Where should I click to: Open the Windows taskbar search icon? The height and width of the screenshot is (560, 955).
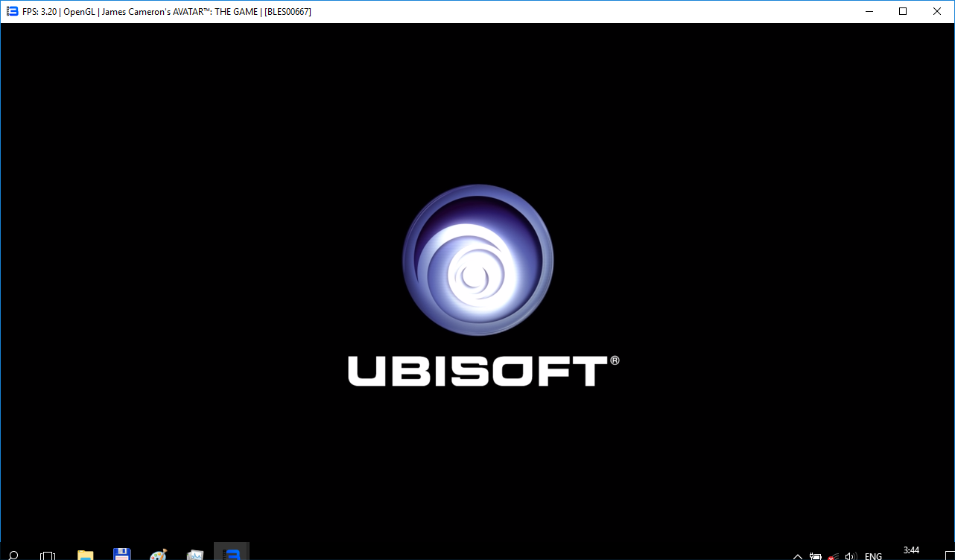13,555
